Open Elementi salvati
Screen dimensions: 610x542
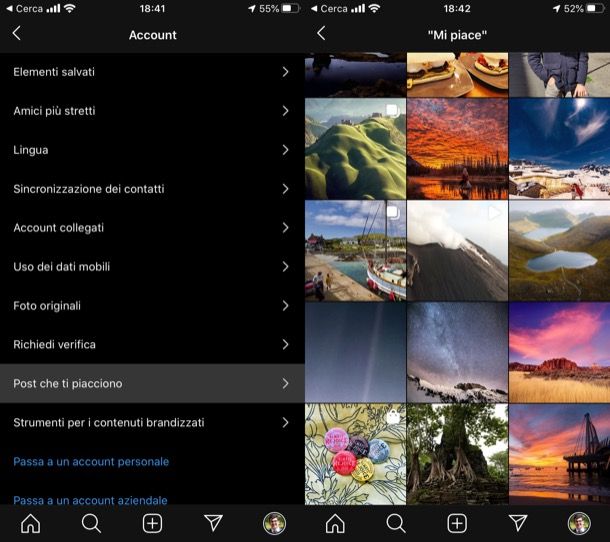[152, 72]
